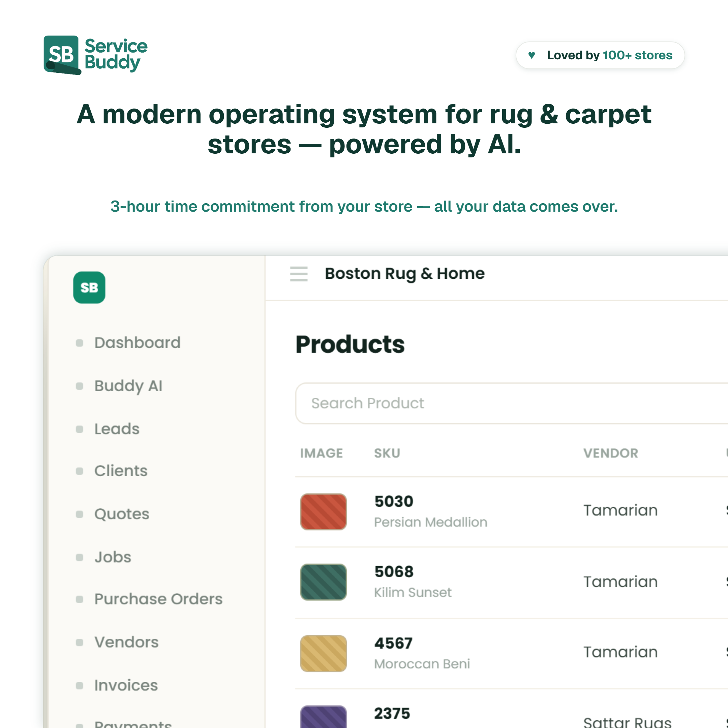The height and width of the screenshot is (728, 728).
Task: Go to the Vendors section
Action: [x=126, y=642]
